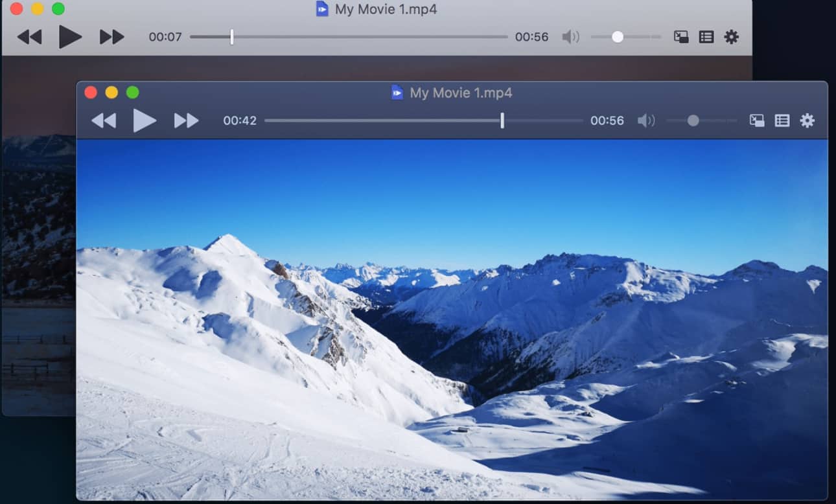The width and height of the screenshot is (836, 504).
Task: Open settings gear in front window
Action: (x=807, y=120)
